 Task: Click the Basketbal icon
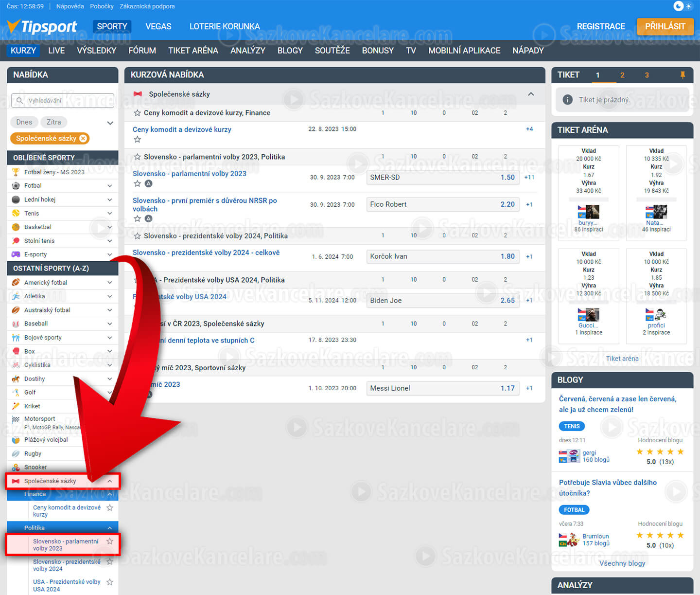[x=16, y=227]
